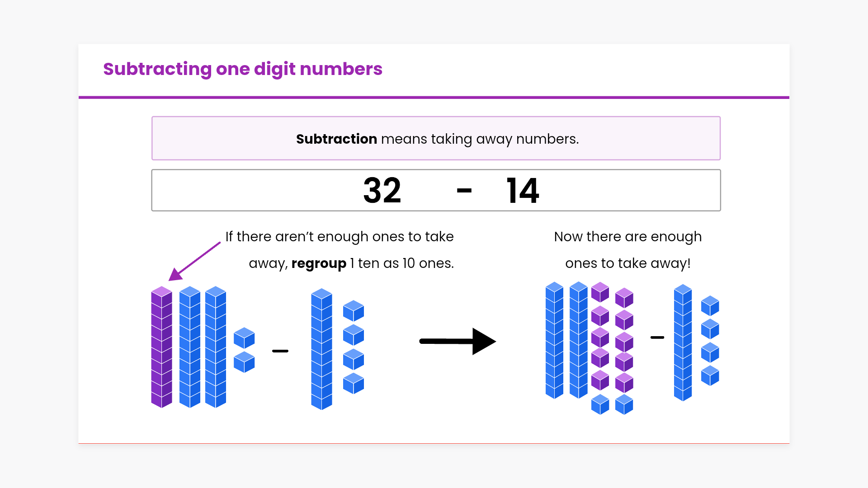Click the small minus sign between right block groups
This screenshot has height=488, width=868.
[657, 338]
